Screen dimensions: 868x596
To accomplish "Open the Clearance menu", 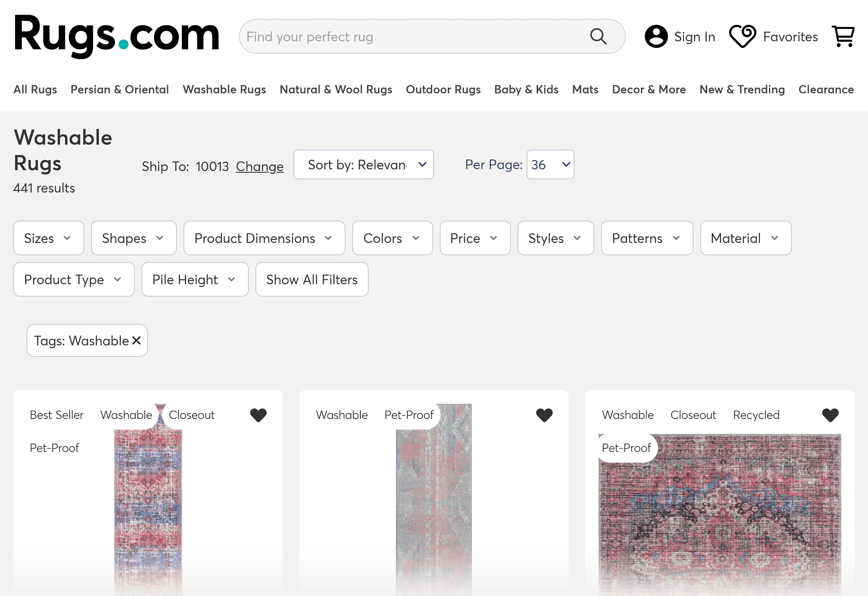I will [x=826, y=90].
